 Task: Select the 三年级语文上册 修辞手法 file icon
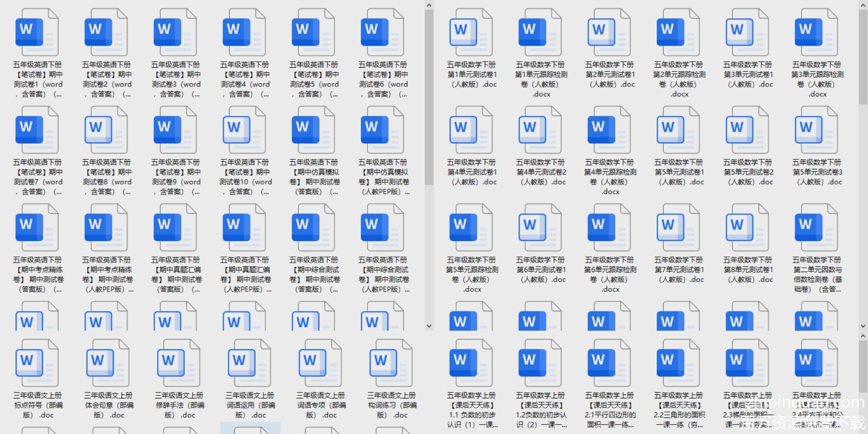tap(178, 363)
